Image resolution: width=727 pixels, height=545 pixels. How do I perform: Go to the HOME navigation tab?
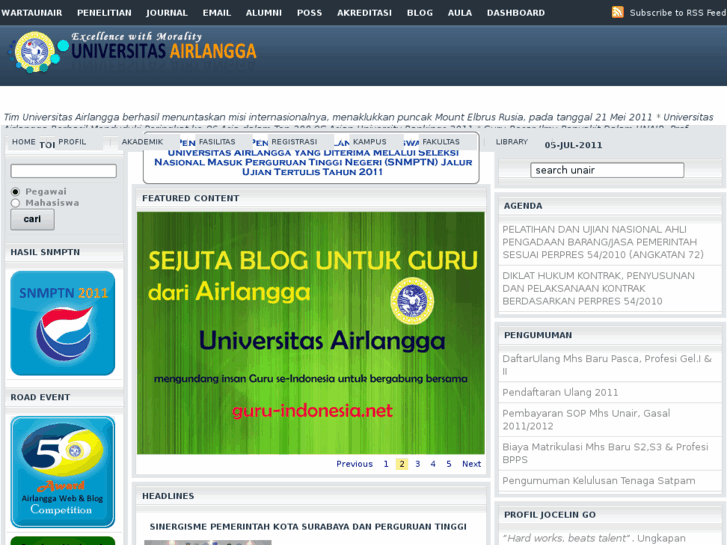24,142
